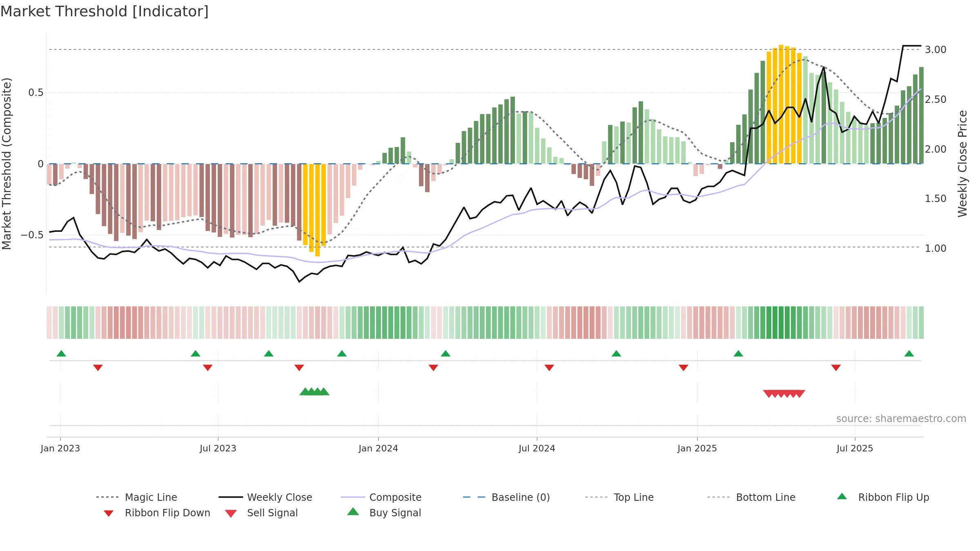Click the ribbon flip up marker near Oct 2024

(616, 353)
